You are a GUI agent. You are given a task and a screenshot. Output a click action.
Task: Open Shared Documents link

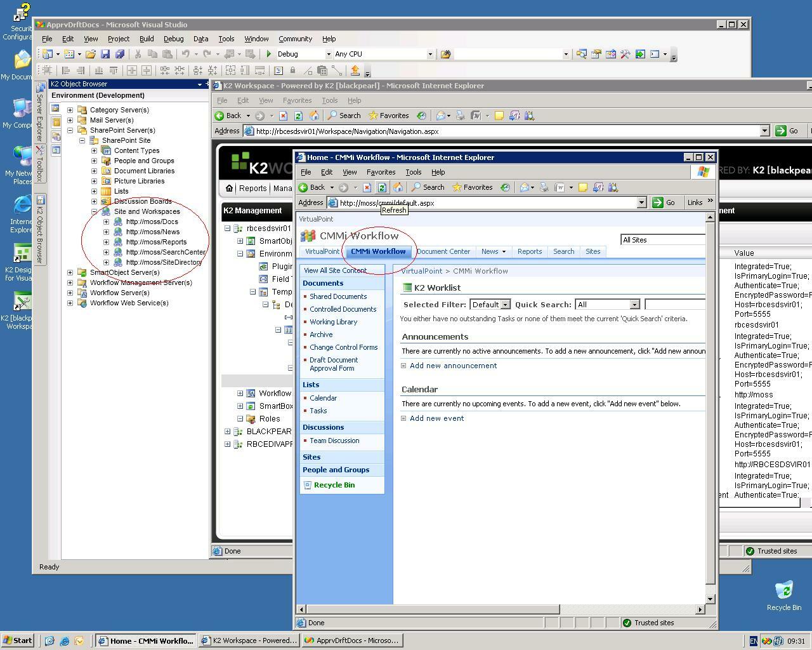pos(338,296)
